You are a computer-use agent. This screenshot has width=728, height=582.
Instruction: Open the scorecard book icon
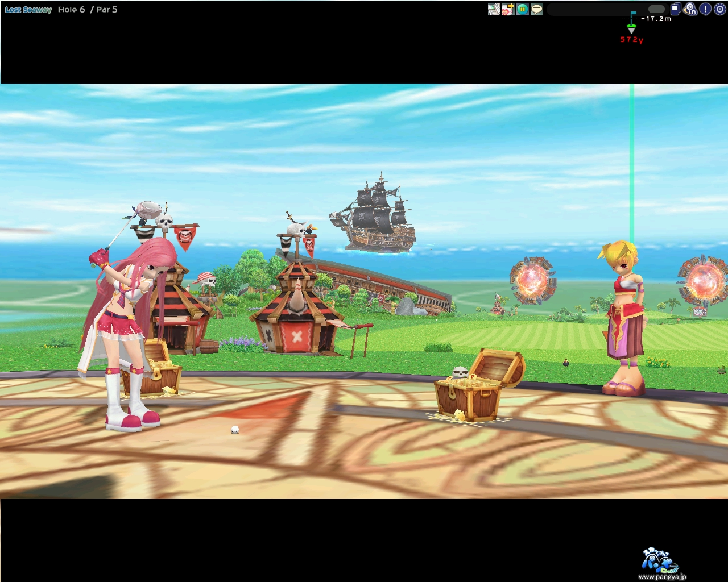[494, 9]
